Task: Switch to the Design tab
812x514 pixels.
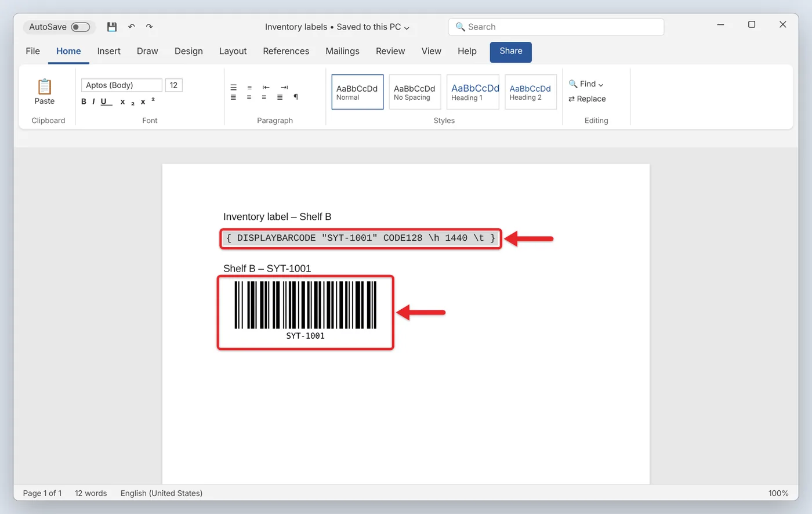Action: 188,51
